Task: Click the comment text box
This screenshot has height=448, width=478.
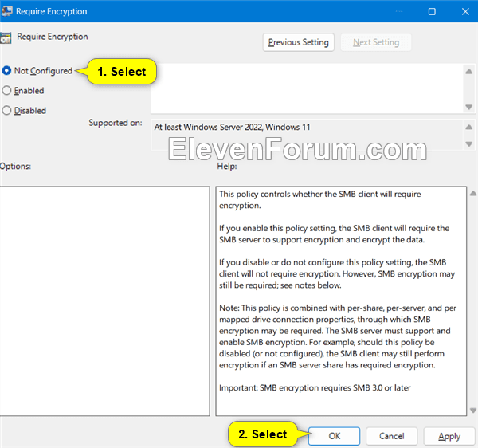Action: click(x=307, y=88)
